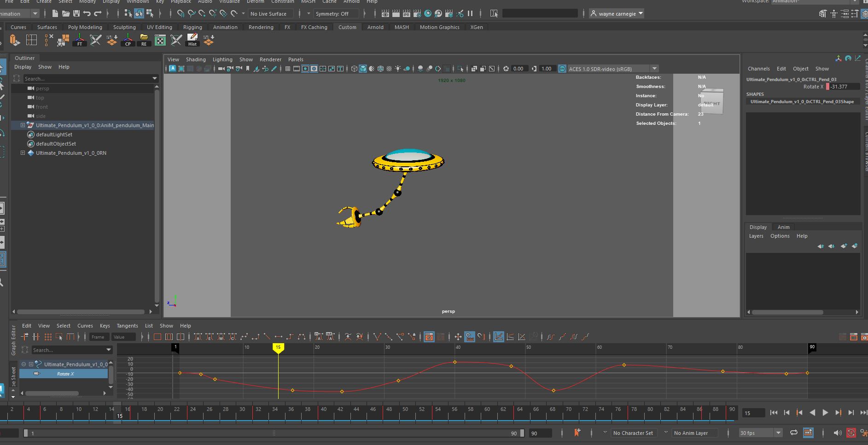This screenshot has height=445, width=868.
Task: Toggle smooth shade all in viewport toolbar
Action: tap(363, 69)
